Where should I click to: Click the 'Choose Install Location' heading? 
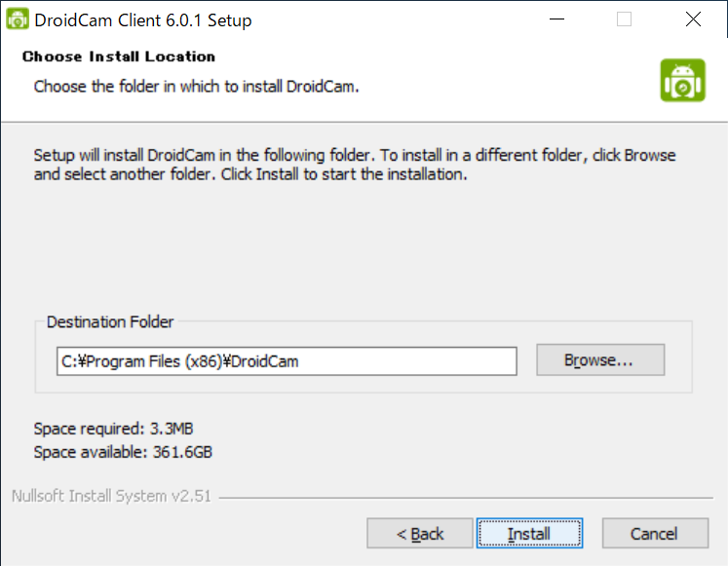point(119,57)
